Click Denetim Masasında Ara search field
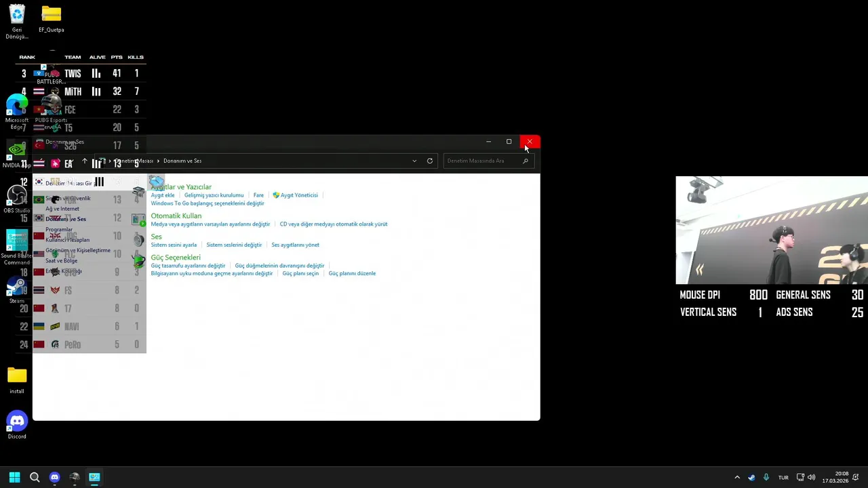The height and width of the screenshot is (488, 868). coord(488,161)
